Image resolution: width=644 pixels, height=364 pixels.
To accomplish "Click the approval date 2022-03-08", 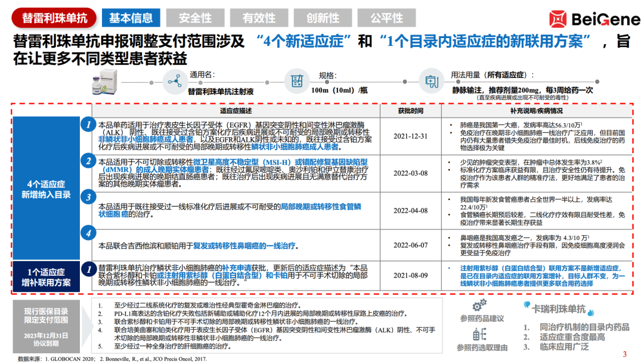I will coord(411,173).
